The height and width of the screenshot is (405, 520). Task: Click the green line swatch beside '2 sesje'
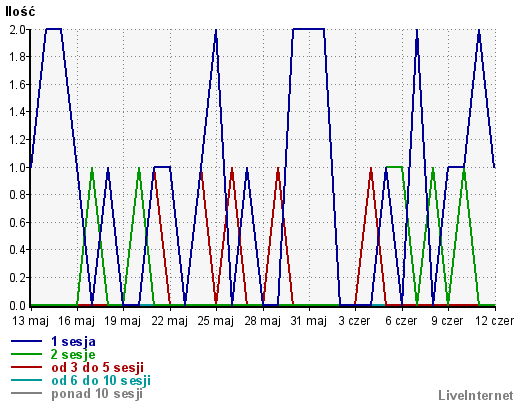(26, 354)
